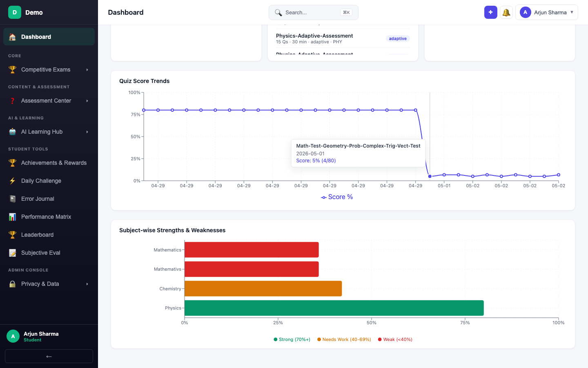
Task: Focus the Search input field
Action: 314,12
